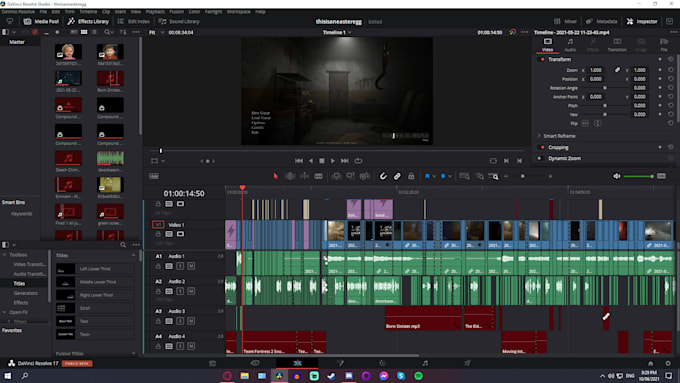Viewport: 680px width, 383px height.
Task: Enable the Dynamic Zoom switch
Action: pyautogui.click(x=540, y=158)
